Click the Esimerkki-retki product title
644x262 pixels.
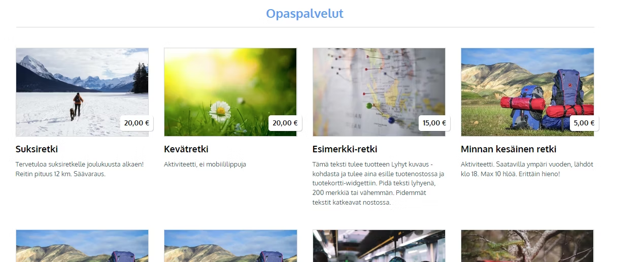pos(345,149)
